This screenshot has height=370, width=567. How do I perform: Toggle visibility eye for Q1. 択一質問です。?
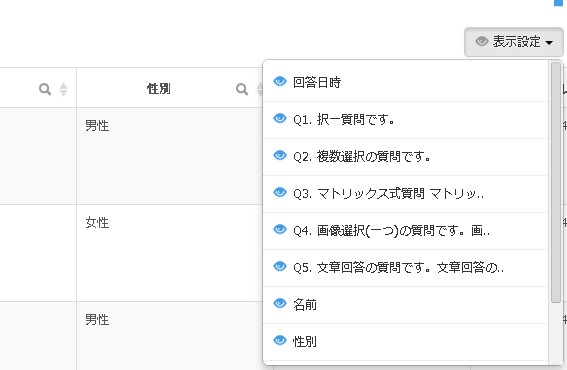coord(280,118)
